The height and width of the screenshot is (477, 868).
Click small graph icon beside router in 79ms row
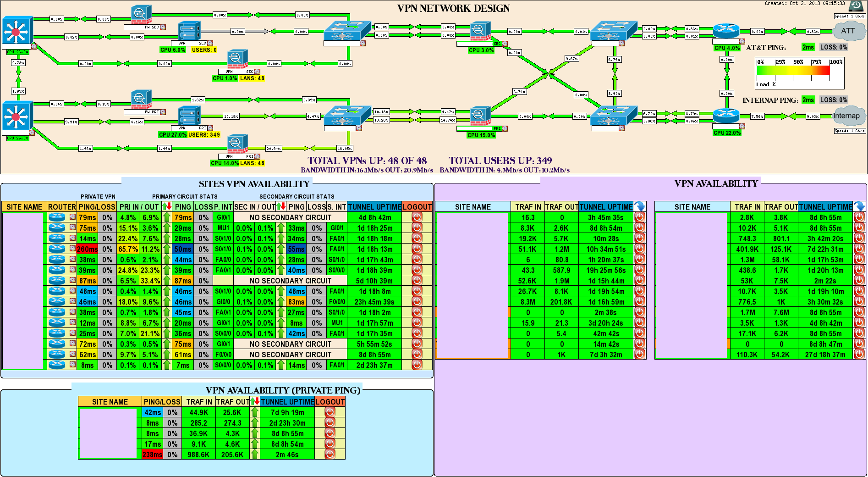coord(72,217)
